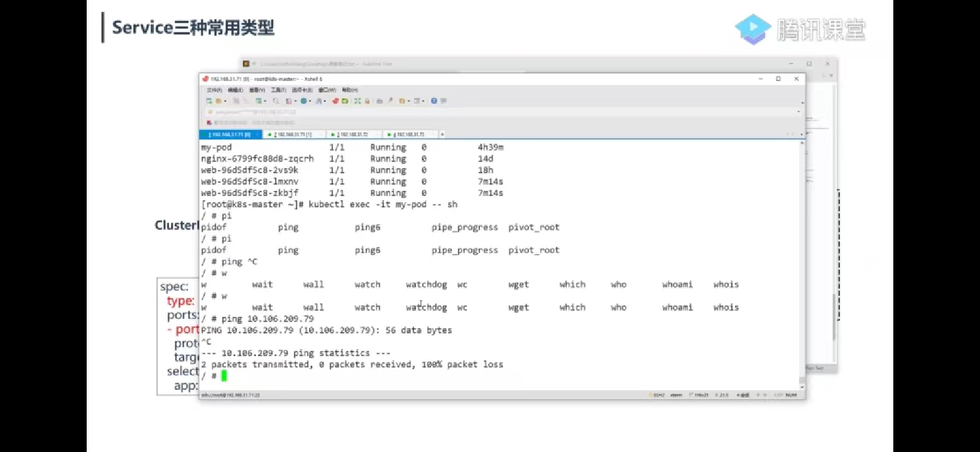Click the ssh://root@192.168.31.71:22 status text
Viewport: 980px width, 452px height.
pyautogui.click(x=231, y=395)
